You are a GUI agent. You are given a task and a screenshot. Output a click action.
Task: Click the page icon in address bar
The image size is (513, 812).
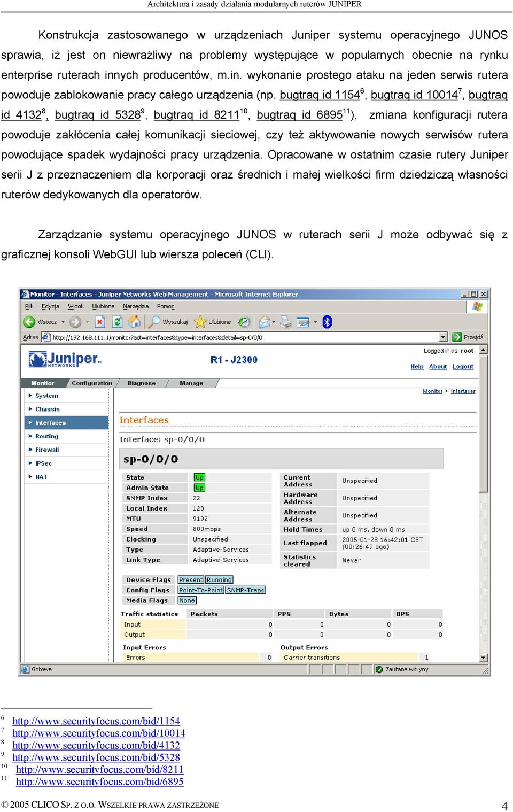[x=45, y=337]
